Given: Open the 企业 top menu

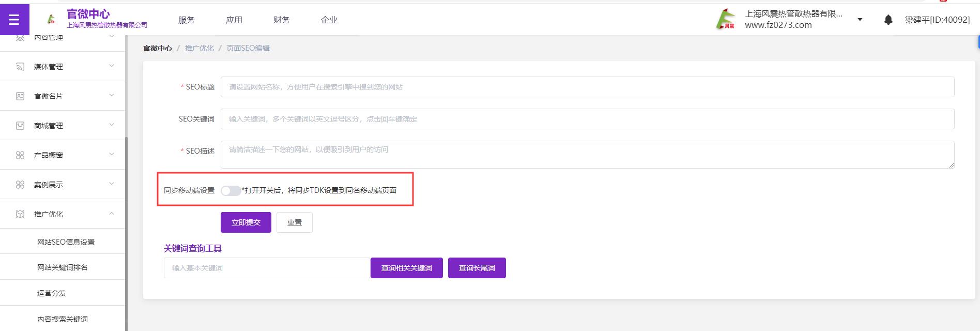Looking at the screenshot, I should click(329, 20).
